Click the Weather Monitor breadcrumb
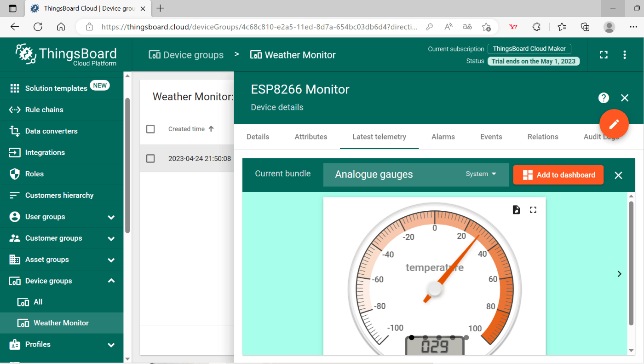This screenshot has height=364, width=644. (x=293, y=55)
